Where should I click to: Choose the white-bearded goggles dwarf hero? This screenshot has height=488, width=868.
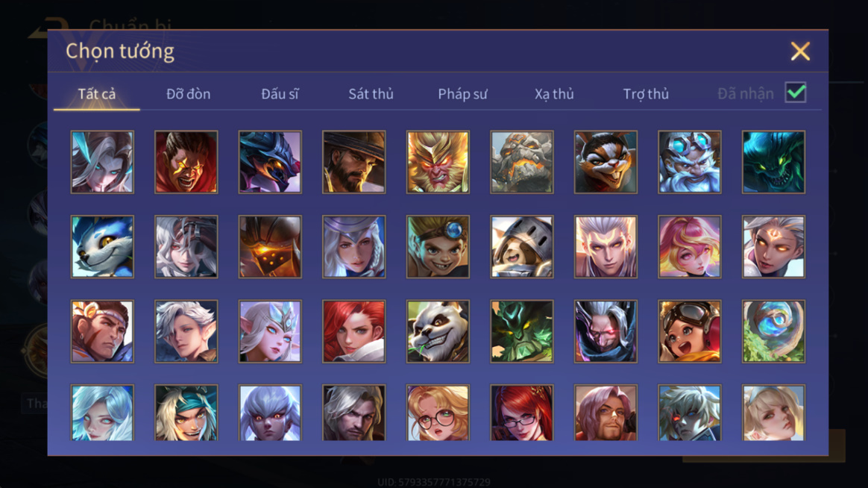coord(689,162)
